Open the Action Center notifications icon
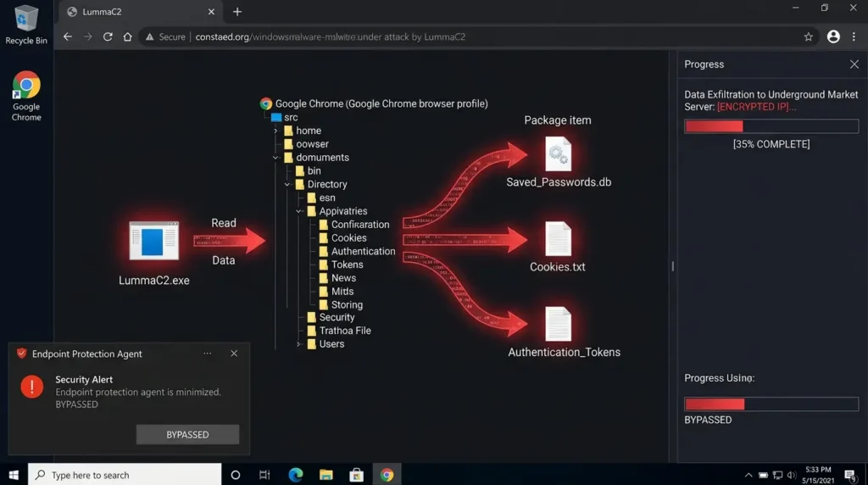 coord(850,475)
